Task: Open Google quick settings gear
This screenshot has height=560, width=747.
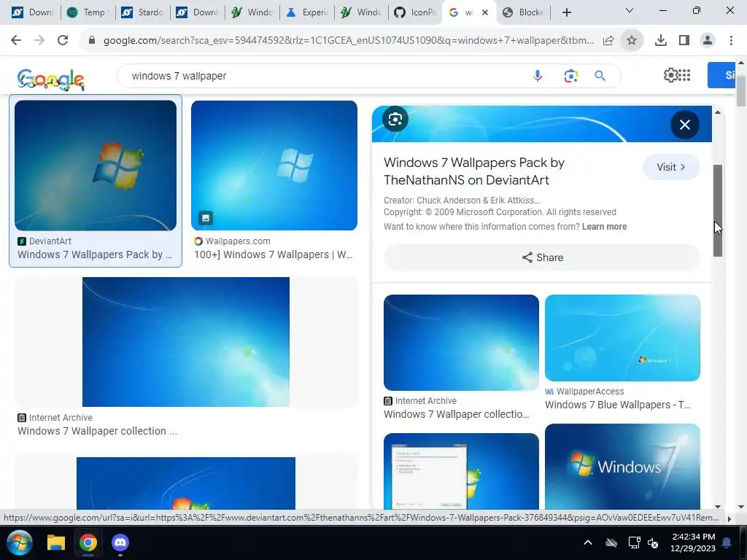Action: [x=670, y=75]
